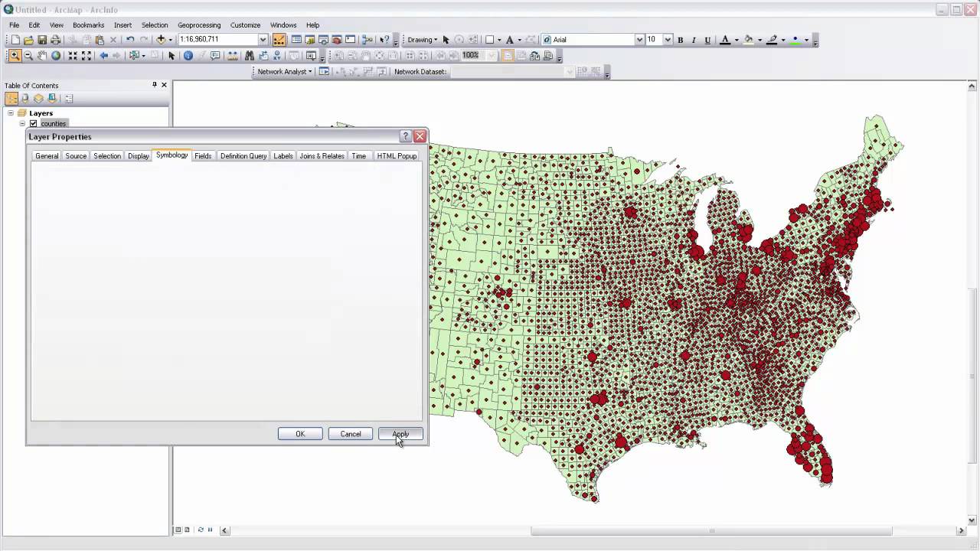Open the map scale dropdown

pos(263,40)
